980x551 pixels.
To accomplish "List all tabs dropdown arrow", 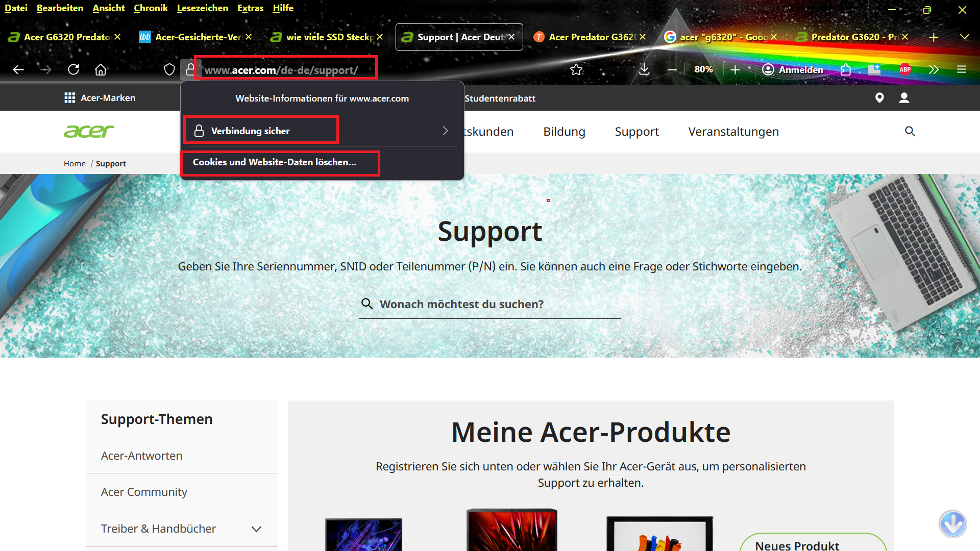I will [x=964, y=37].
